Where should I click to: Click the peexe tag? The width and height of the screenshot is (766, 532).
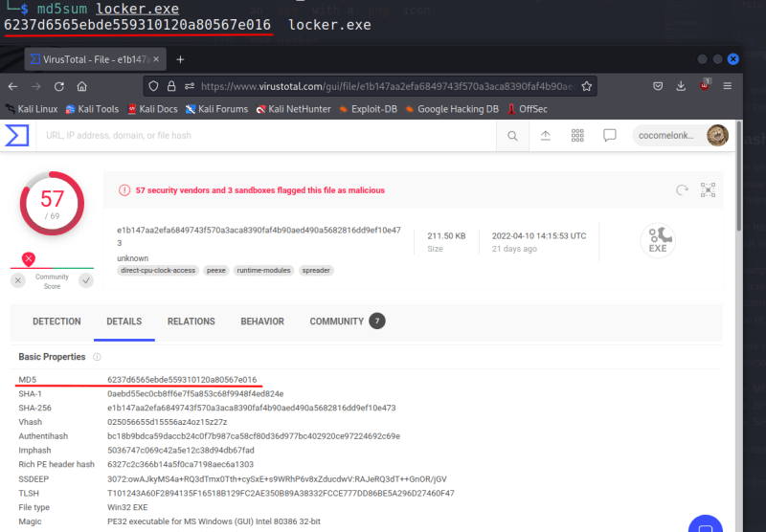[x=216, y=271]
